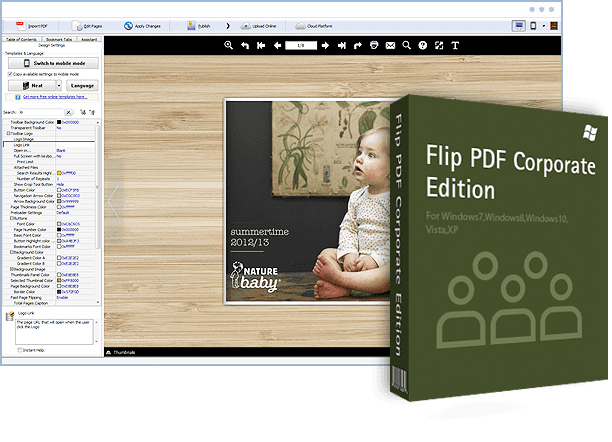
Task: Click the Language button
Action: tap(82, 86)
